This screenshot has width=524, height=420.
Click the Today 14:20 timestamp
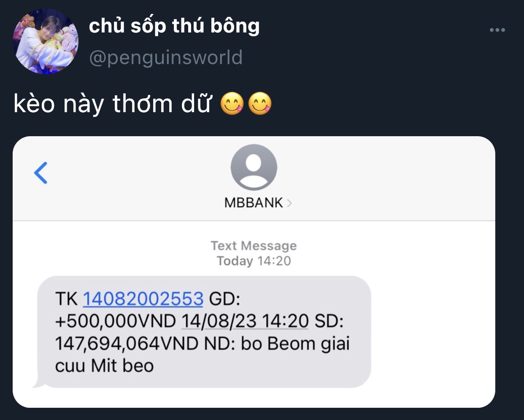tap(254, 261)
